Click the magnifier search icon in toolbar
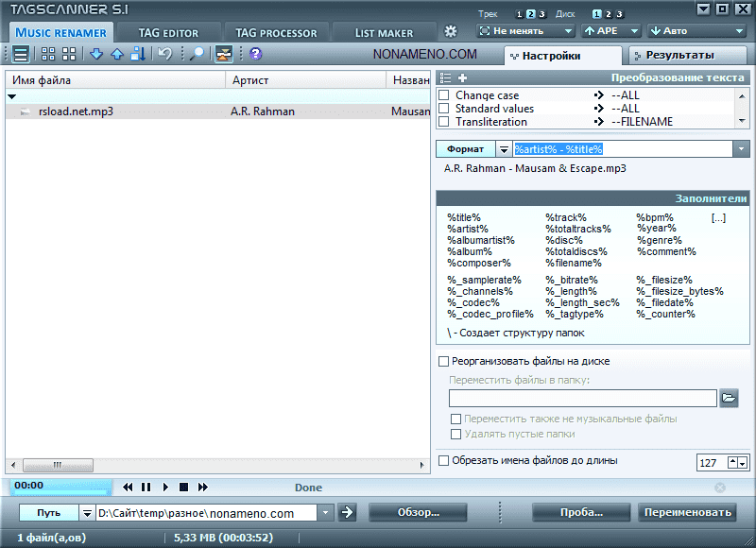Screen dimensions: 756x548 [x=197, y=54]
